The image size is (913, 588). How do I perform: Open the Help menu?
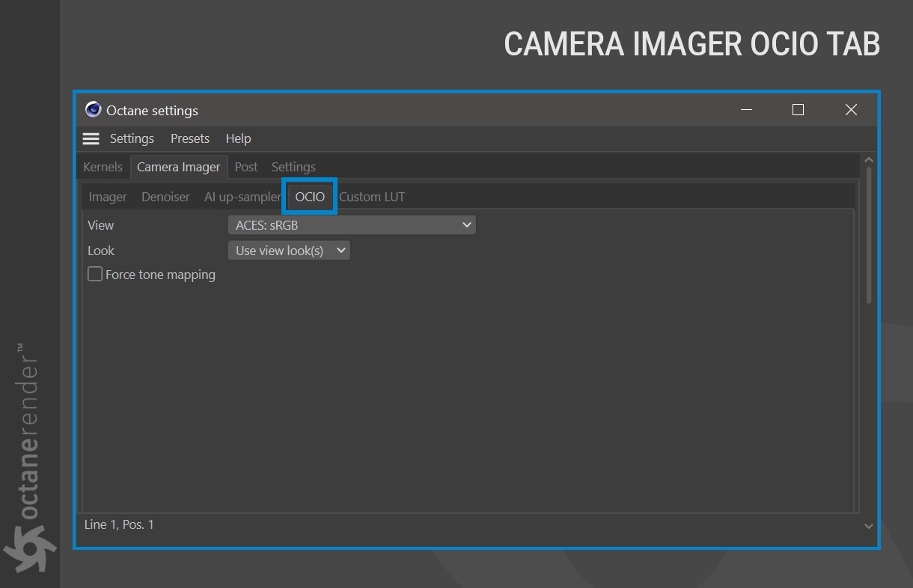(x=238, y=138)
